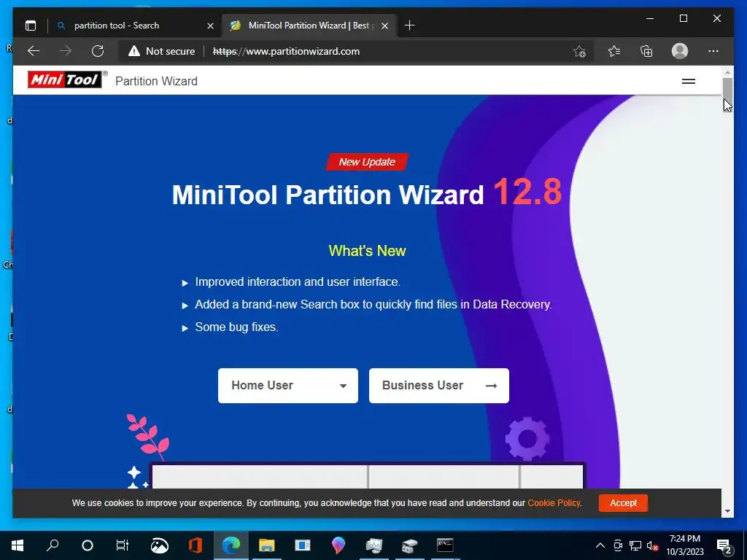Click the 'What's New' heading
This screenshot has height=560, width=747.
point(367,251)
